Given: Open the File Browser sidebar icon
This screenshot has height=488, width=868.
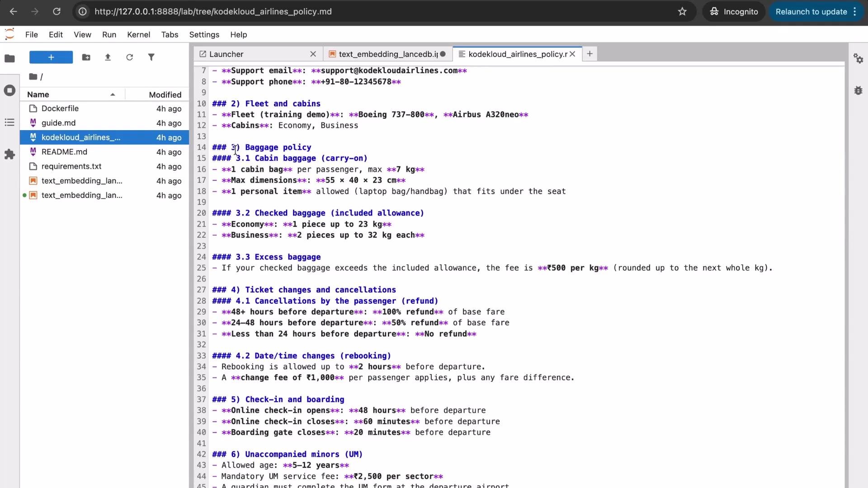Looking at the screenshot, I should point(9,58).
